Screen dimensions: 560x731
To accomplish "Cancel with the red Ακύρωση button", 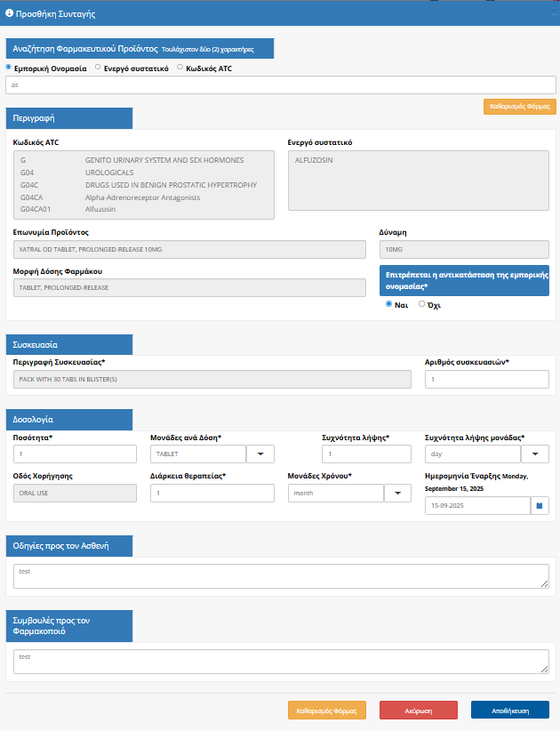I will 418,710.
